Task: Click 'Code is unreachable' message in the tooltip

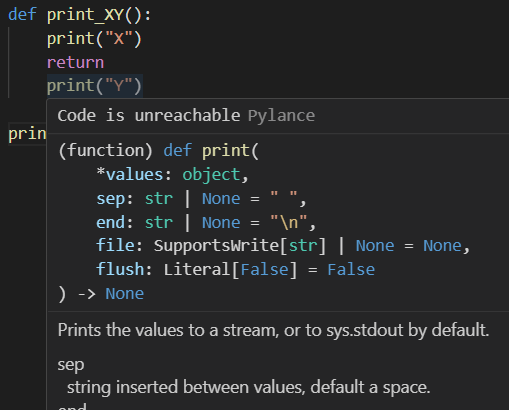Action: (149, 116)
